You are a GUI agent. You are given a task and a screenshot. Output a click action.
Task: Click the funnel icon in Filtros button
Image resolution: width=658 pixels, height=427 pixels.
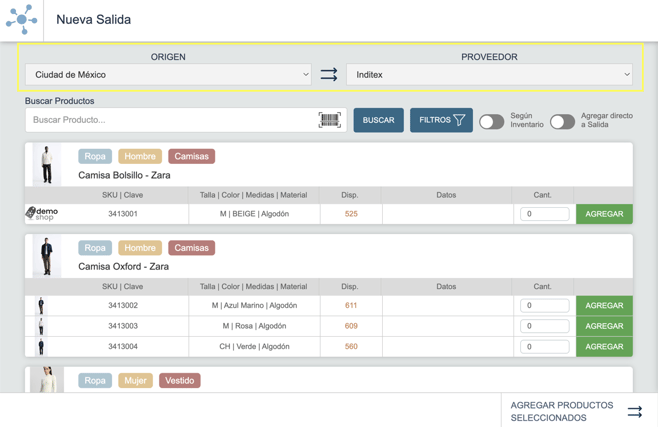click(x=459, y=120)
